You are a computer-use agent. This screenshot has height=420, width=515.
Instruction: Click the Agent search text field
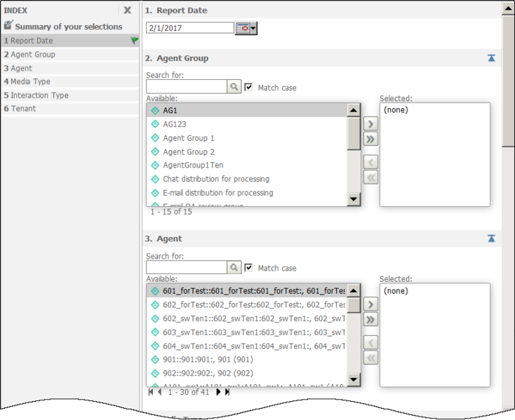[x=187, y=267]
